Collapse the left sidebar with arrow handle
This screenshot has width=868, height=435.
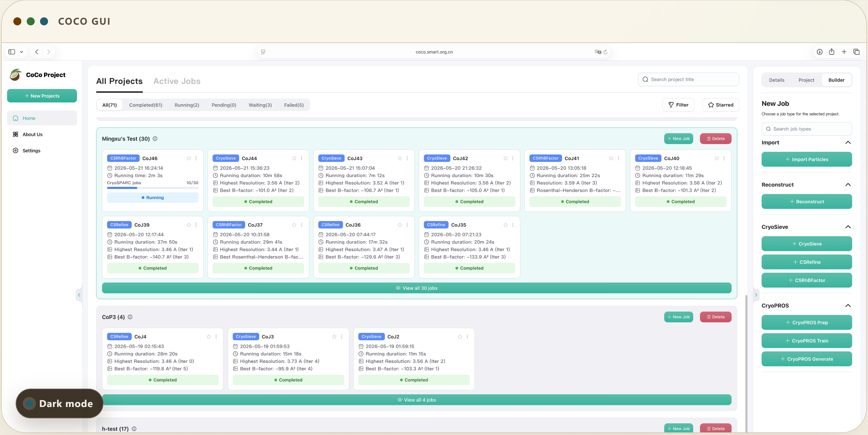(x=79, y=295)
